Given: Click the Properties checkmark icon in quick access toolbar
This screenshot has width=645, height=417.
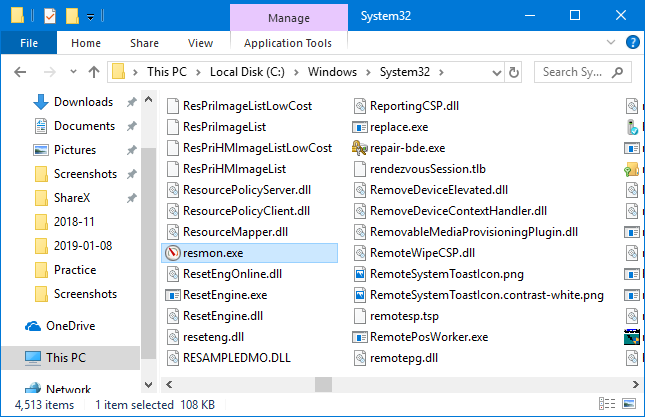Looking at the screenshot, I should (x=50, y=16).
